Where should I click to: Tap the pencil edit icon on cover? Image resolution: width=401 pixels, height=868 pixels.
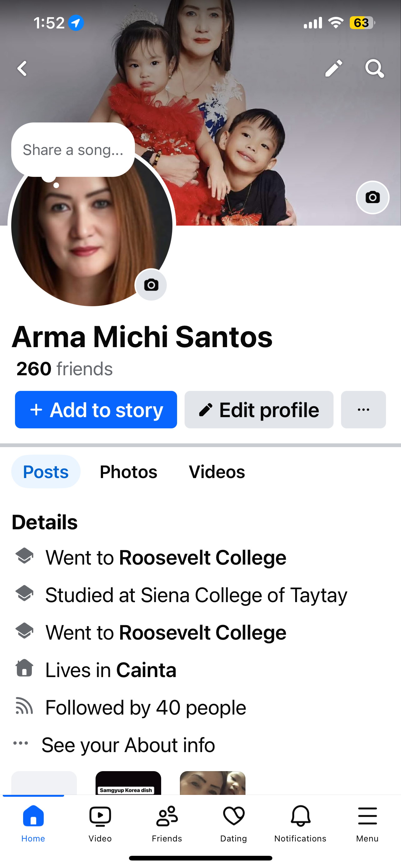[333, 68]
